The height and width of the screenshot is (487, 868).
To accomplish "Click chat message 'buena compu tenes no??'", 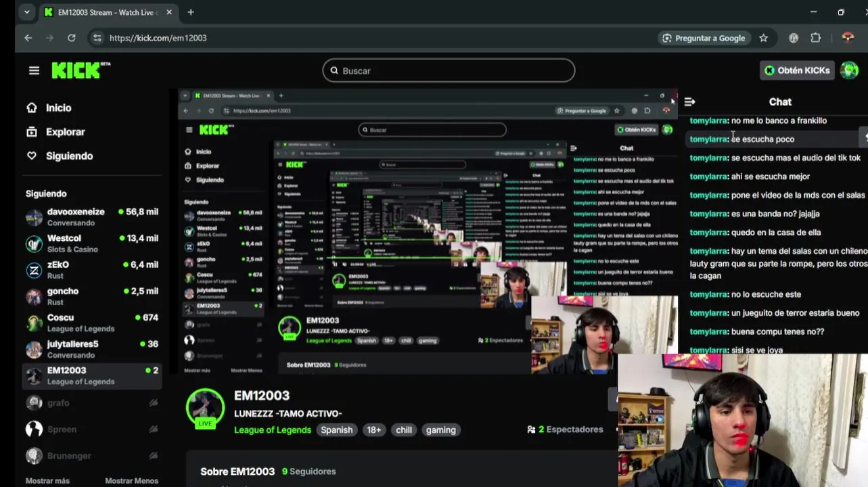I will [756, 331].
